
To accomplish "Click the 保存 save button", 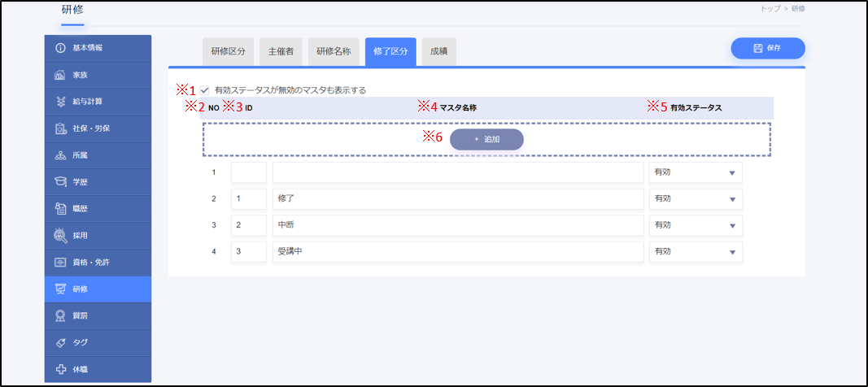I will point(768,49).
